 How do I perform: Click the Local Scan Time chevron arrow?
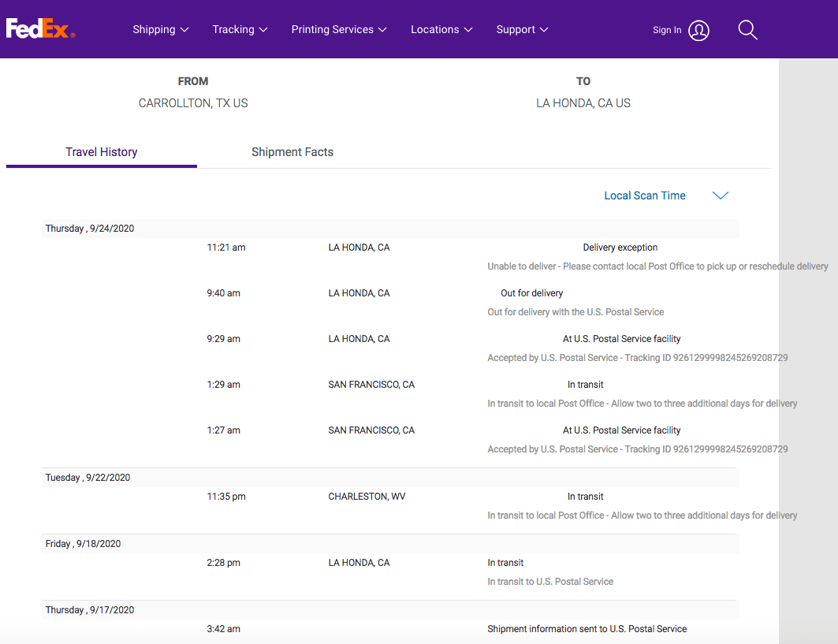click(x=721, y=195)
